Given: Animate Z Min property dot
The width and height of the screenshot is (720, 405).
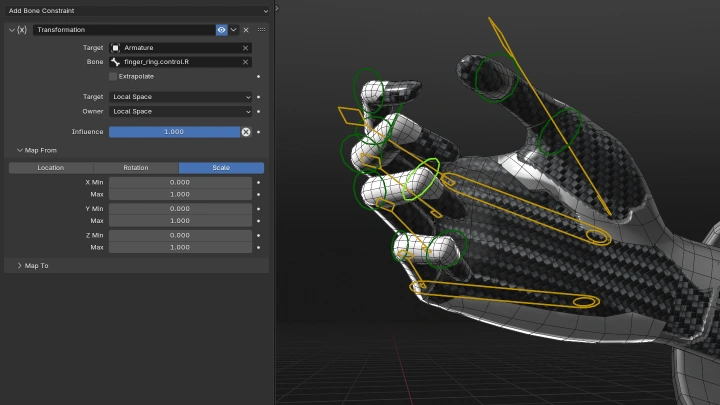Looking at the screenshot, I should (259, 235).
